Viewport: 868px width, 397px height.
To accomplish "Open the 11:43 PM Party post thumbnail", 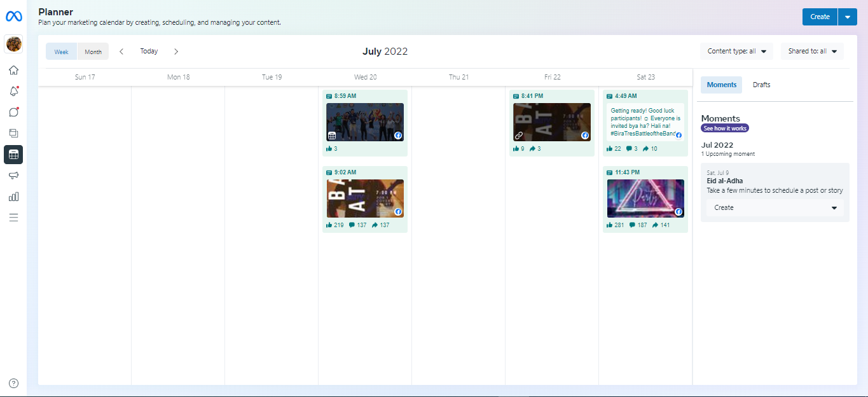I will pos(645,198).
